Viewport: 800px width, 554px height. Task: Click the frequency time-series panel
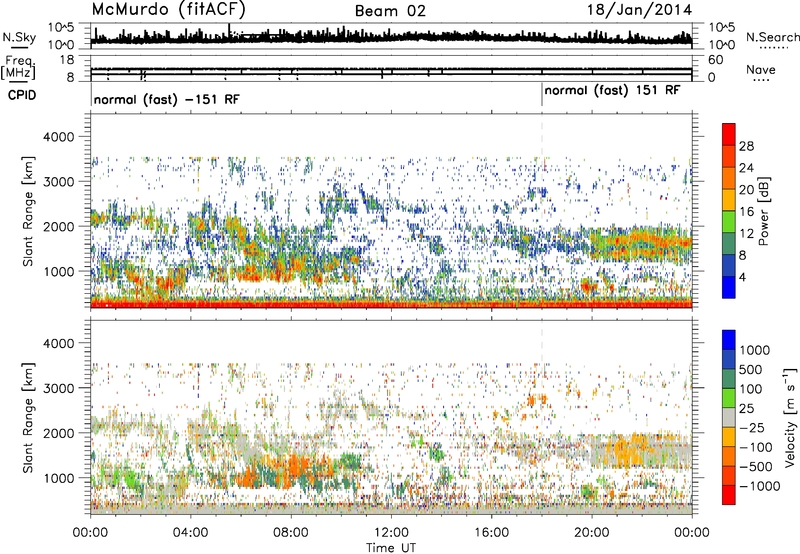coord(391,68)
